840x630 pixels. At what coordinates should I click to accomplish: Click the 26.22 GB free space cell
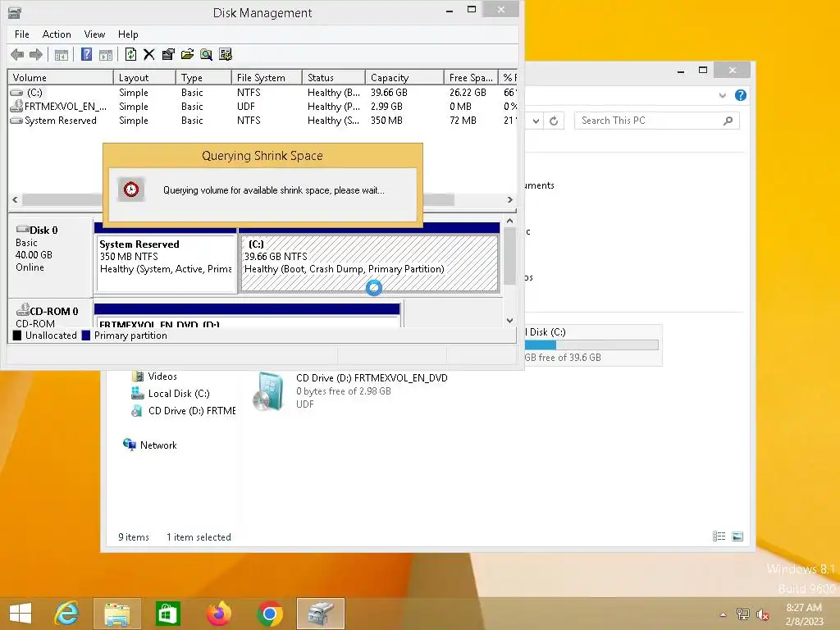click(x=468, y=93)
